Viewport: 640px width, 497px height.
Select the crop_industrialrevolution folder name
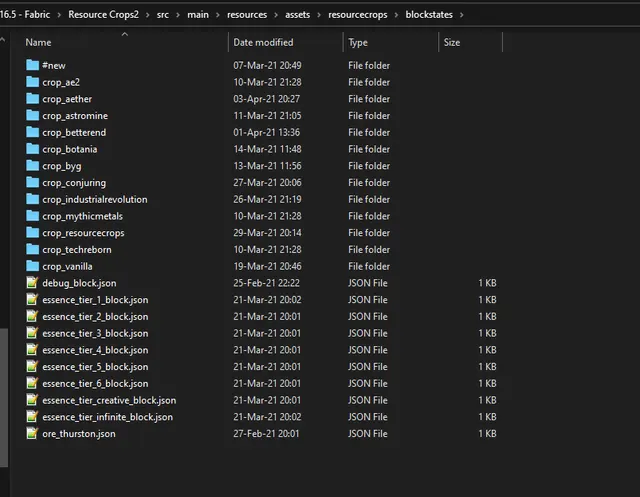click(x=95, y=200)
